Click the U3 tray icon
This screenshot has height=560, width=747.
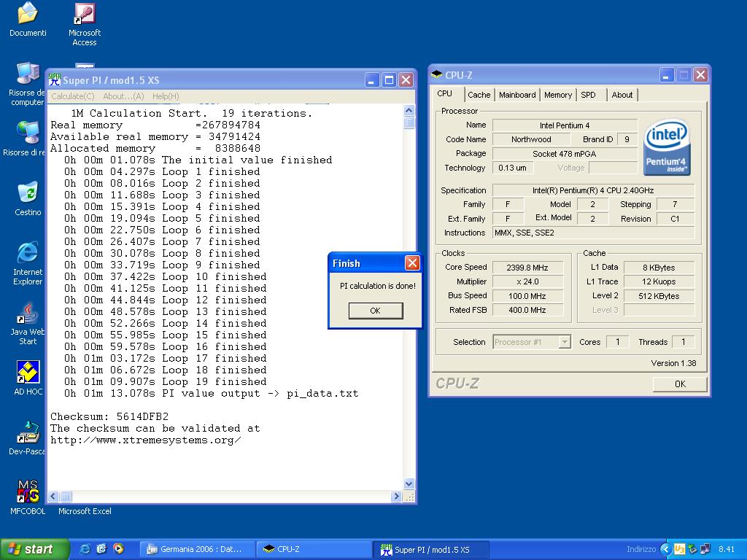click(679, 549)
